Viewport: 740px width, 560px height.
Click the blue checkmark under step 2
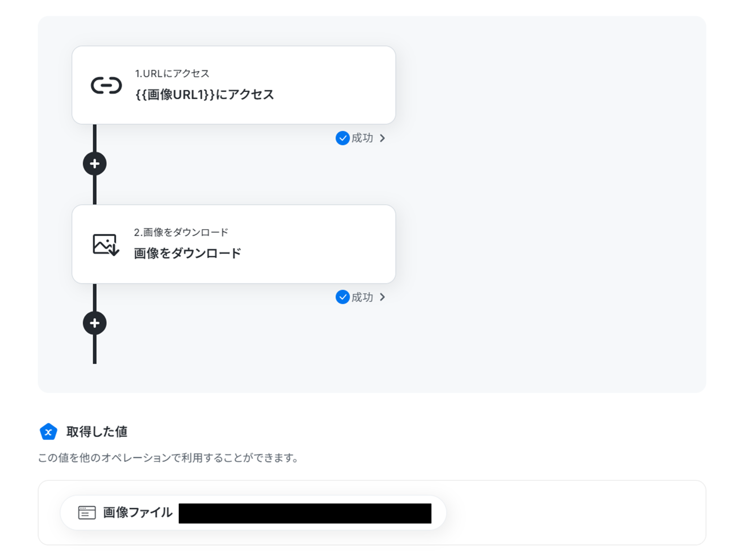342,297
